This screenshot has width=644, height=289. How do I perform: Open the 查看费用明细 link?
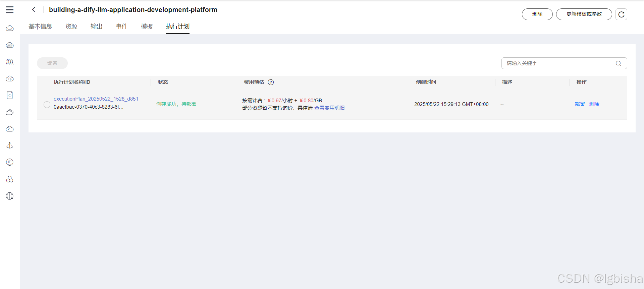pyautogui.click(x=329, y=108)
